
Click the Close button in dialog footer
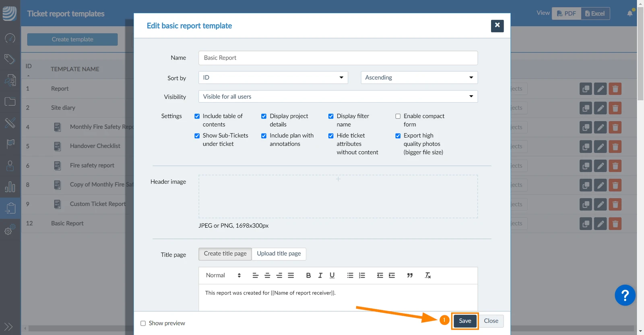point(491,321)
